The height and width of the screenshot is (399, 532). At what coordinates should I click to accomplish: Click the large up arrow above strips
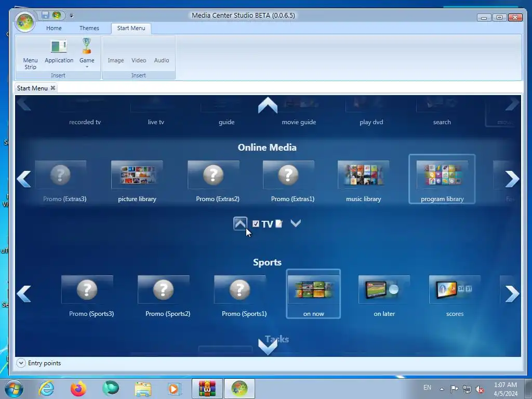268,105
